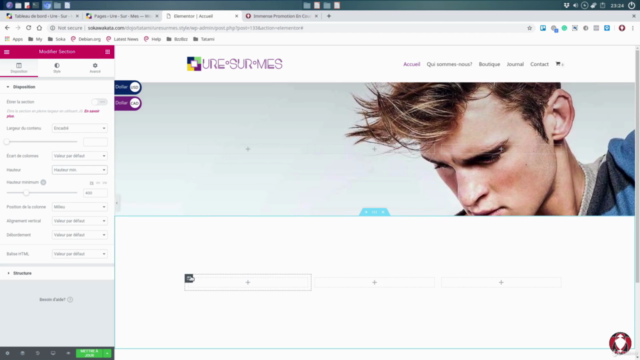Click the browser address bar URL
Image resolution: width=640 pixels, height=360 pixels.
coord(196,28)
